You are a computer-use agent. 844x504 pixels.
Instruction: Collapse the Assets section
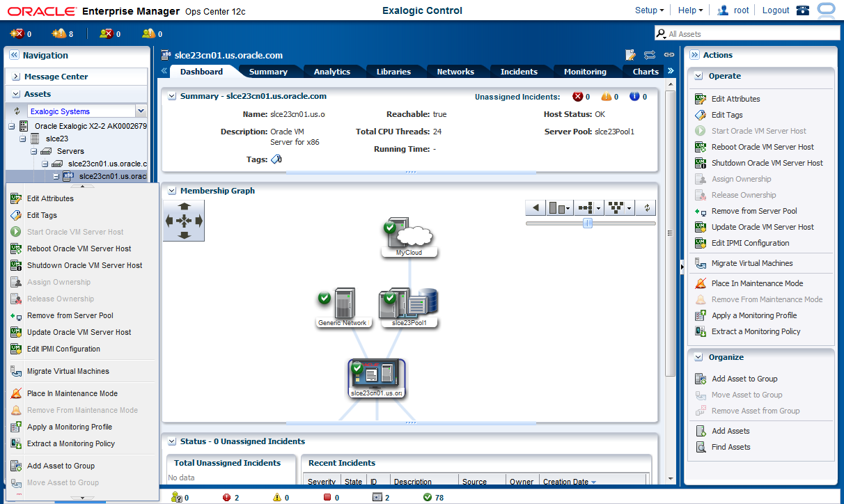tap(17, 94)
